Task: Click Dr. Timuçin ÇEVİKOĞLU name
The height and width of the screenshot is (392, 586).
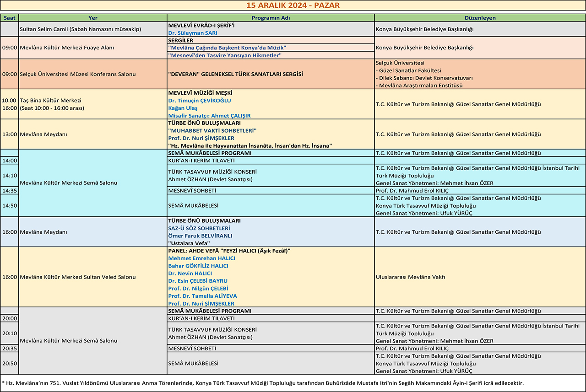Action: 200,101
